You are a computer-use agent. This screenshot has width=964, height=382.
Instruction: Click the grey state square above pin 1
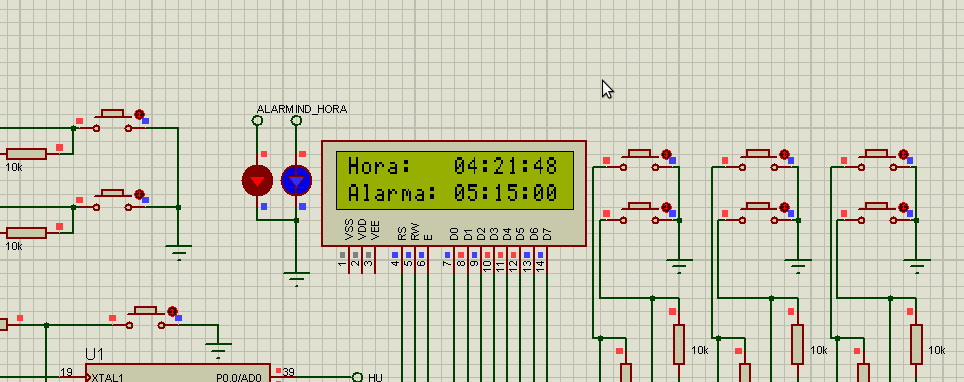[x=342, y=255]
